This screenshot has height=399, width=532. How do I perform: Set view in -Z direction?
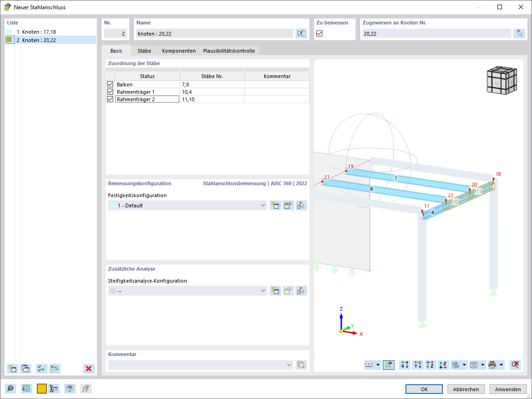point(443,365)
